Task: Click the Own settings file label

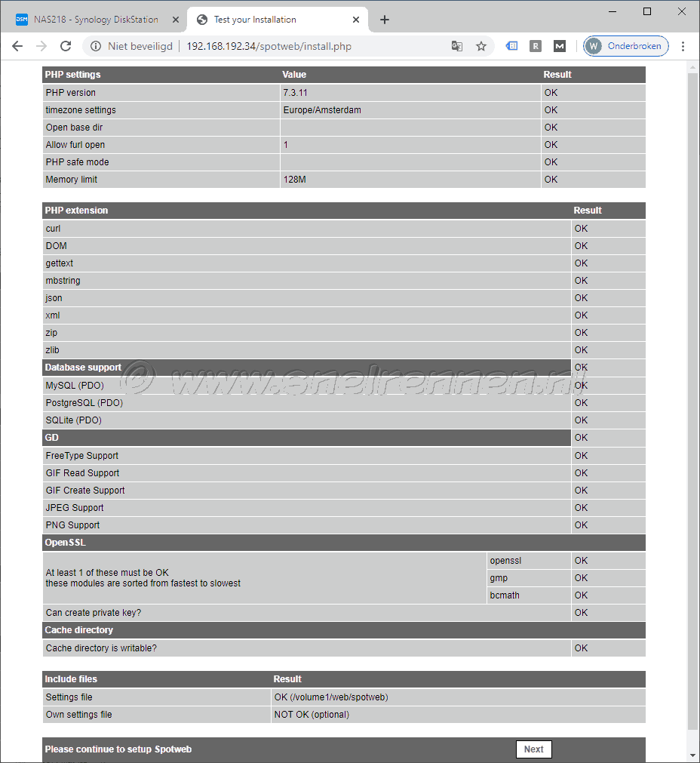Action: click(x=78, y=715)
